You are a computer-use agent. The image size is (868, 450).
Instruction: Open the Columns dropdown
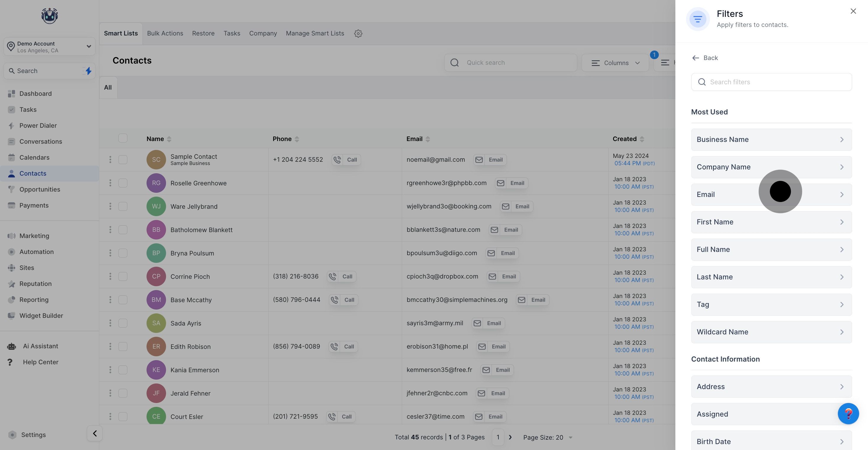click(615, 63)
